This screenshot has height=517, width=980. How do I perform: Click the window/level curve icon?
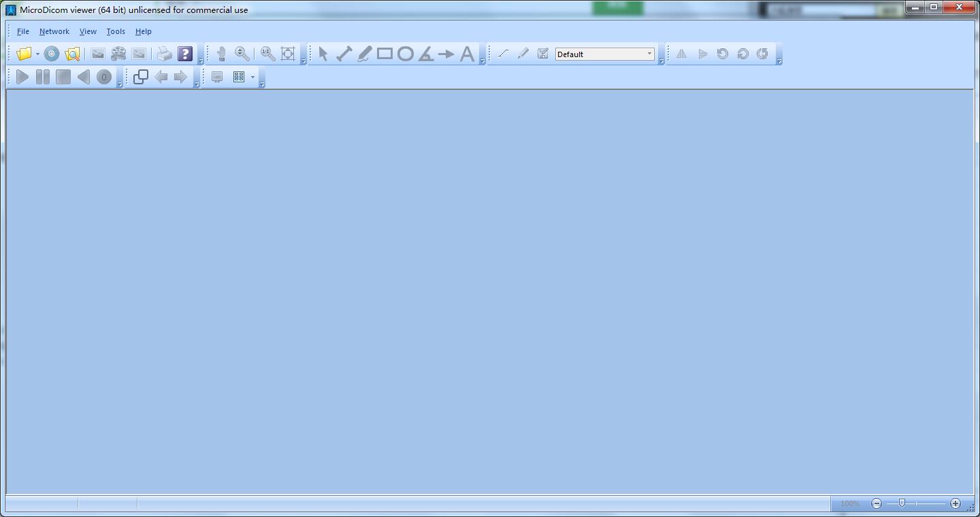[503, 54]
